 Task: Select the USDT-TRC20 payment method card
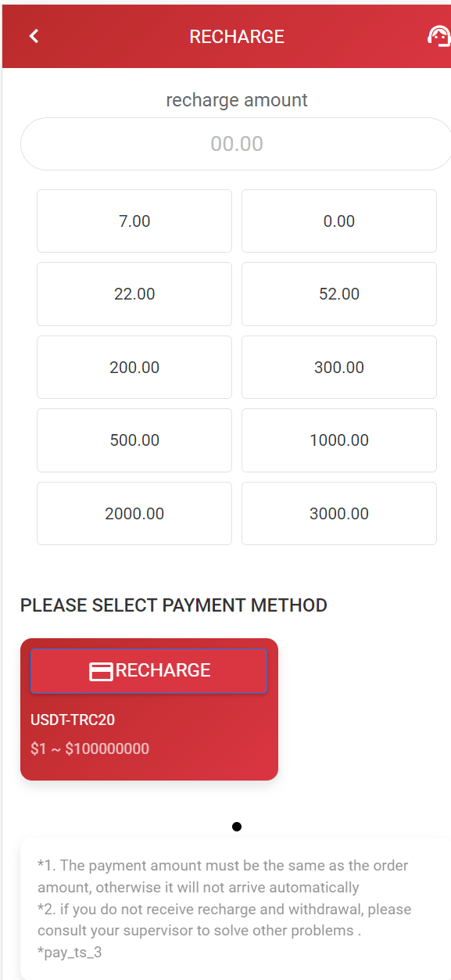[x=149, y=709]
